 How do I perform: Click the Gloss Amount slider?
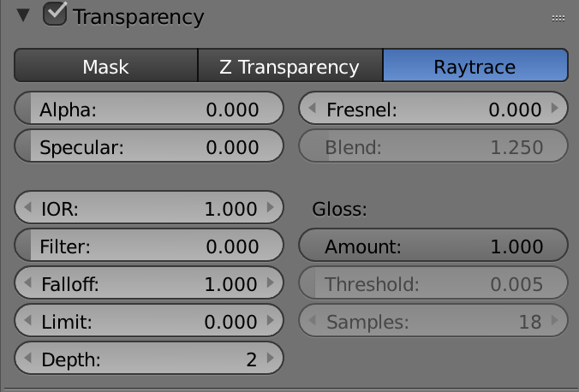[x=433, y=246]
